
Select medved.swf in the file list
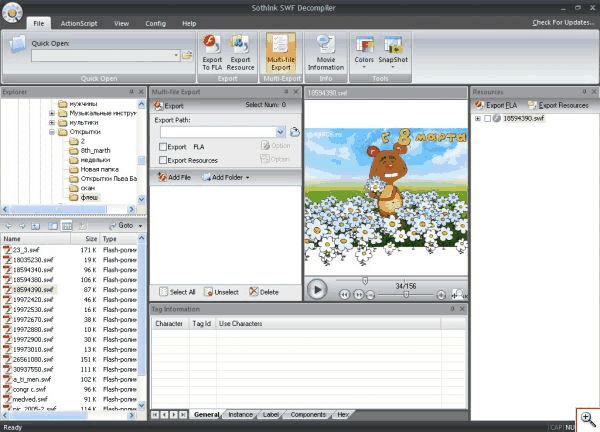[30, 399]
